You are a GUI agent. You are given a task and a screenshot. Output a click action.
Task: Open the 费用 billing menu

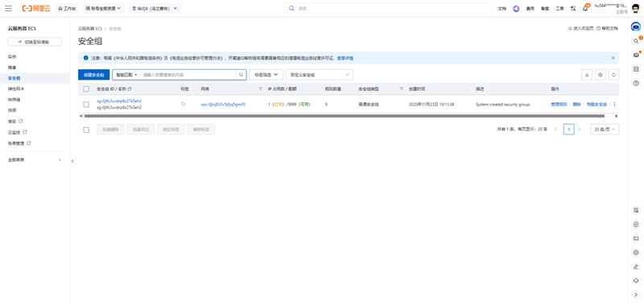530,9
